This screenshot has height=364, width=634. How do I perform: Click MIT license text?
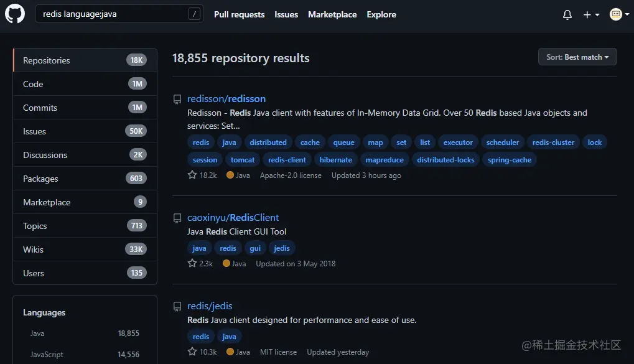coord(278,352)
